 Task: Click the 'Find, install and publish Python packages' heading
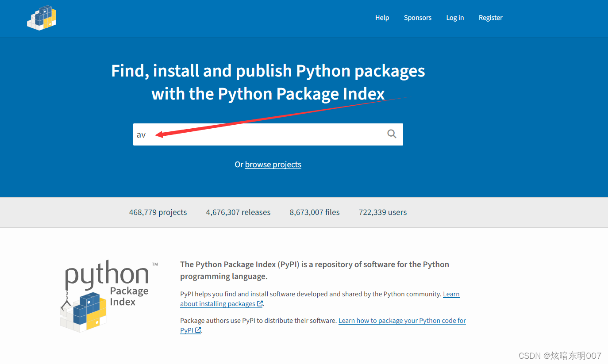[x=268, y=82]
